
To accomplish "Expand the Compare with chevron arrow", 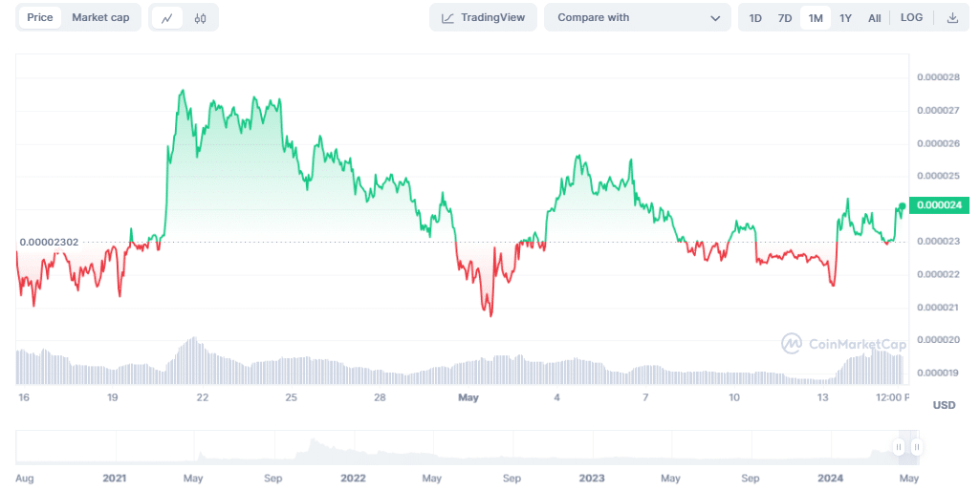I will click(x=715, y=18).
